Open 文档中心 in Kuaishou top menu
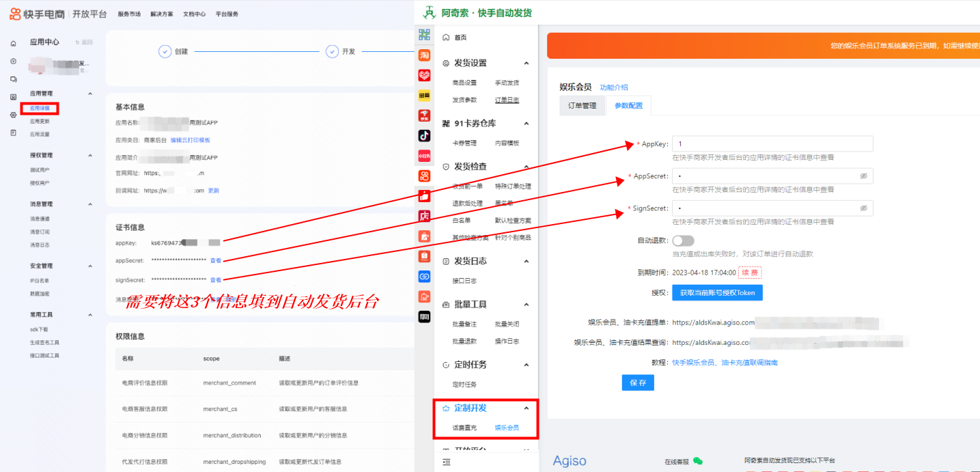 tap(194, 14)
